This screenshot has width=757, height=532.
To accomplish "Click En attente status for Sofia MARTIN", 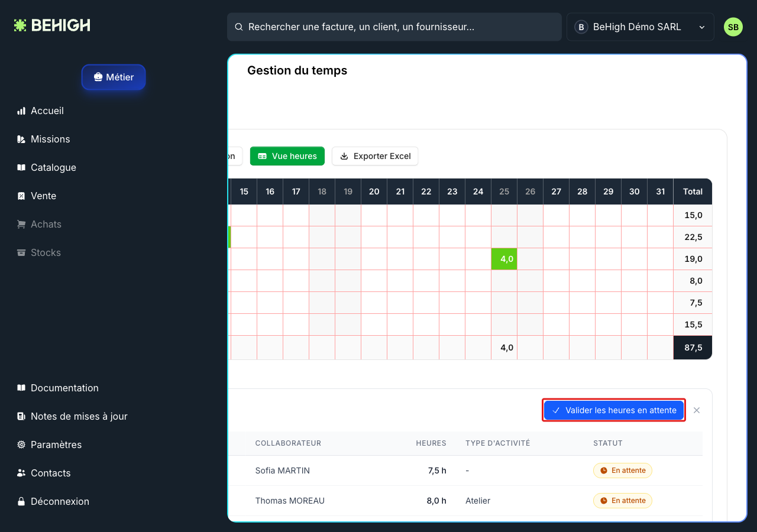I will tap(623, 471).
